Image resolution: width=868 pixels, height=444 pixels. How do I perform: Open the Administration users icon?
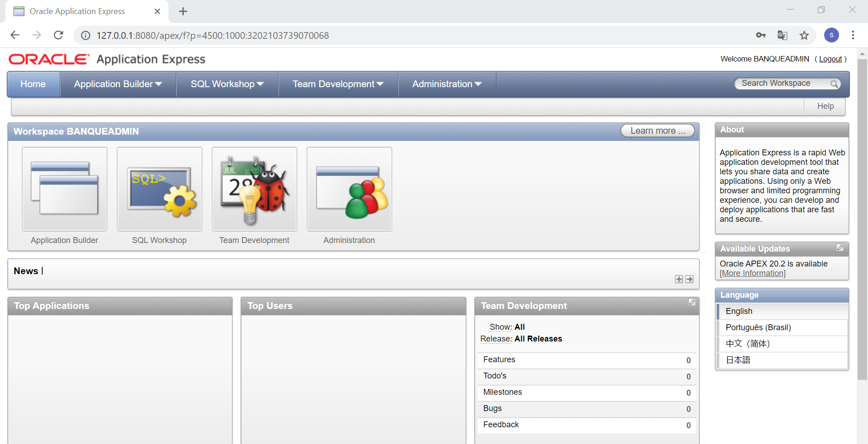pos(349,189)
